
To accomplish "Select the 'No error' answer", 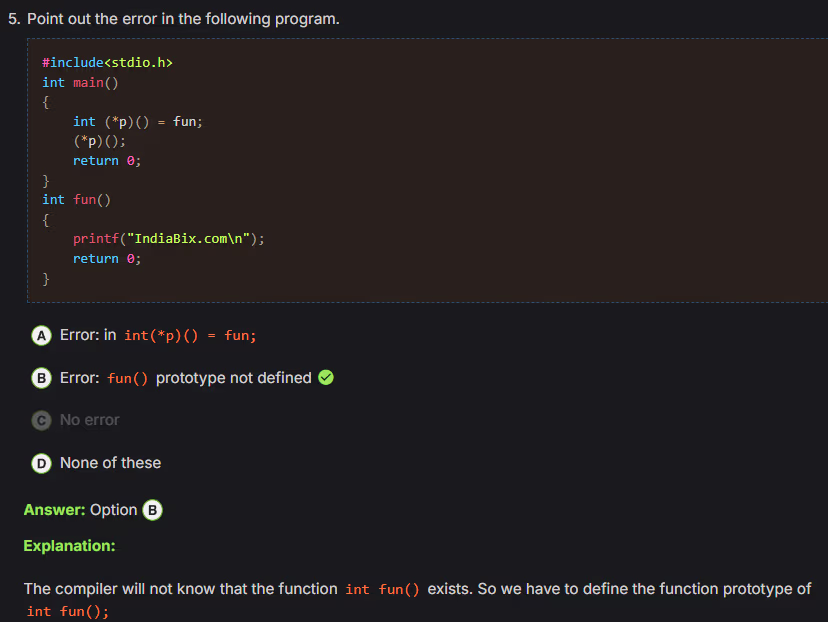I will coord(89,420).
